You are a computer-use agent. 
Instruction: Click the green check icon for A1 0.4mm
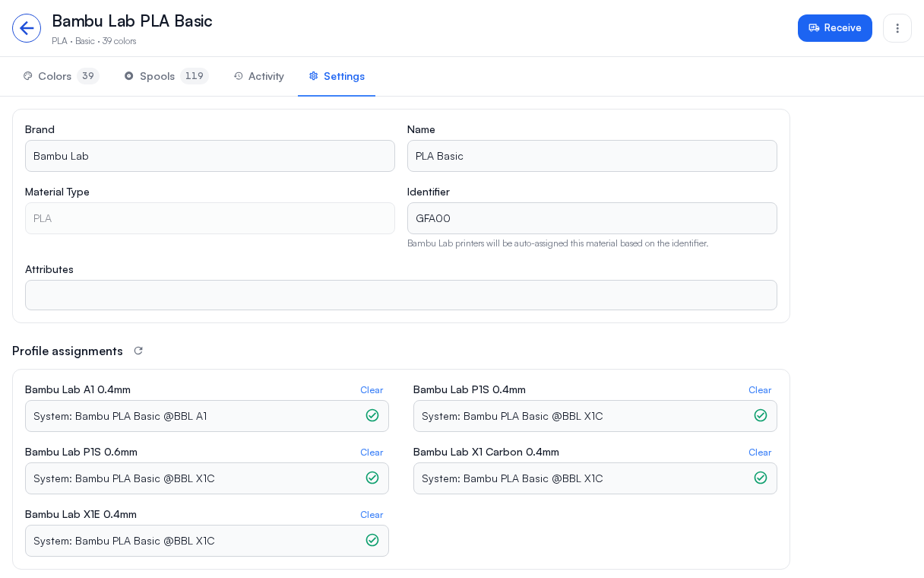click(x=372, y=415)
